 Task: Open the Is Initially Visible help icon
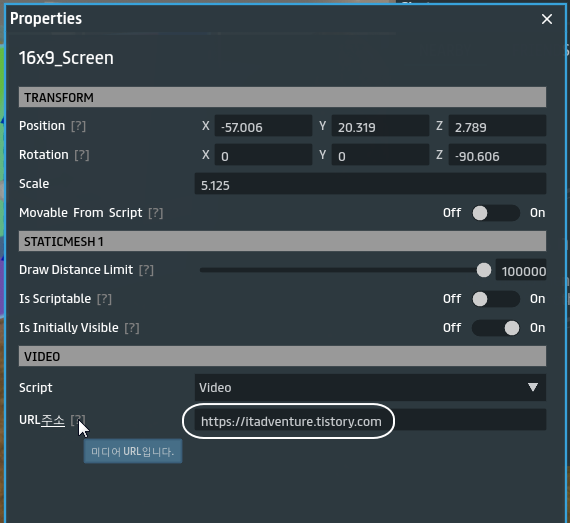[132, 328]
